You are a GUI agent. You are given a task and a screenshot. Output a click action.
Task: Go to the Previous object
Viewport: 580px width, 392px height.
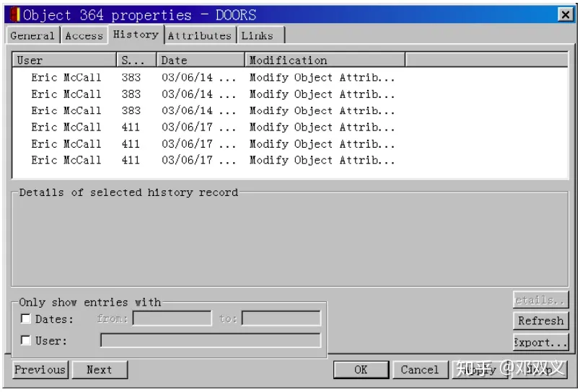(40, 370)
